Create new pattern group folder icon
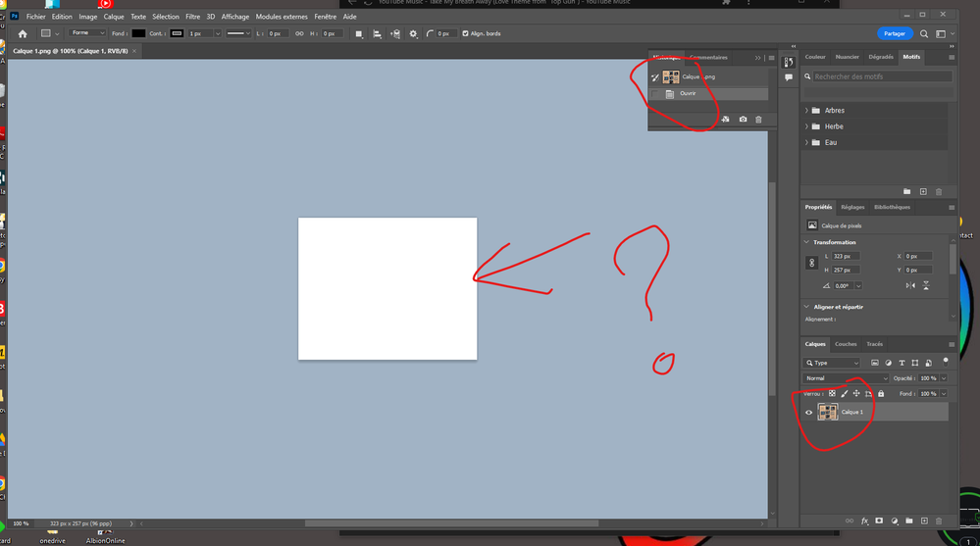Image resolution: width=980 pixels, height=546 pixels. click(x=906, y=192)
